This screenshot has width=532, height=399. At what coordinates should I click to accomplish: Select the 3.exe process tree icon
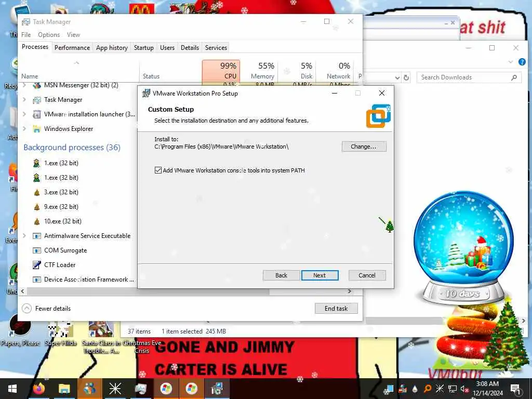(x=37, y=192)
